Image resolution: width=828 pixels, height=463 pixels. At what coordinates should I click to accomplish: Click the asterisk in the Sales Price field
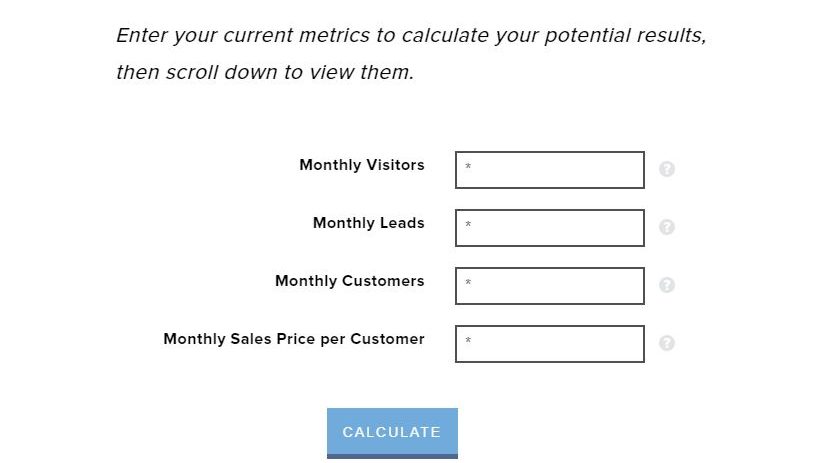468,341
